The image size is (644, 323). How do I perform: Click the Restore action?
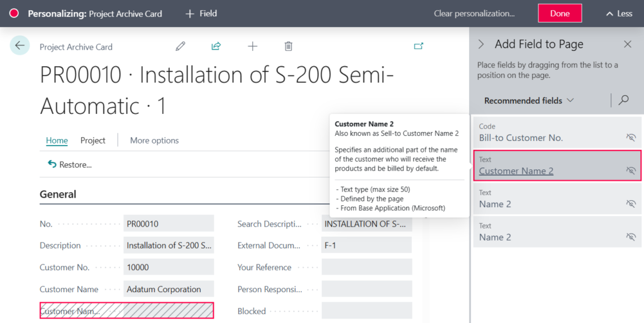click(x=70, y=165)
